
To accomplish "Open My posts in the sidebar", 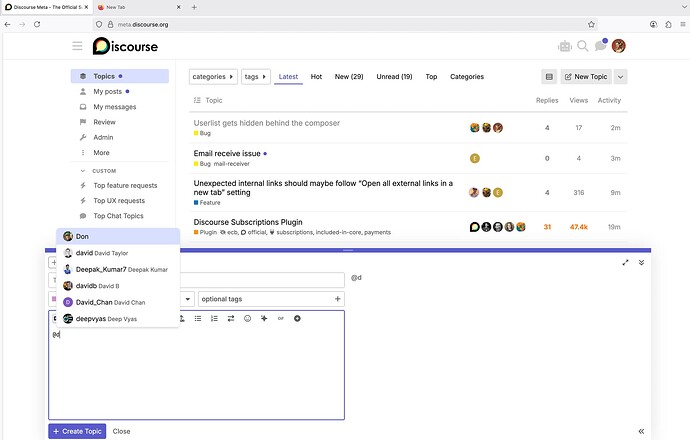I will point(120,92).
